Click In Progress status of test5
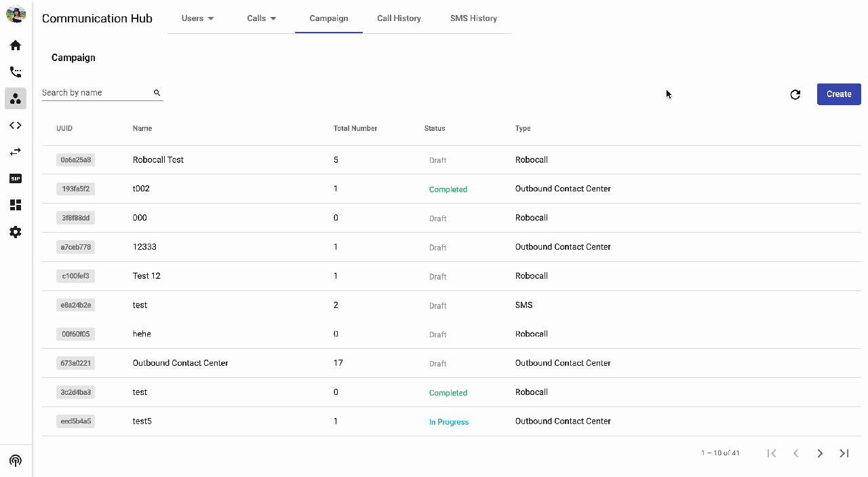Image resolution: width=868 pixels, height=477 pixels. point(449,422)
